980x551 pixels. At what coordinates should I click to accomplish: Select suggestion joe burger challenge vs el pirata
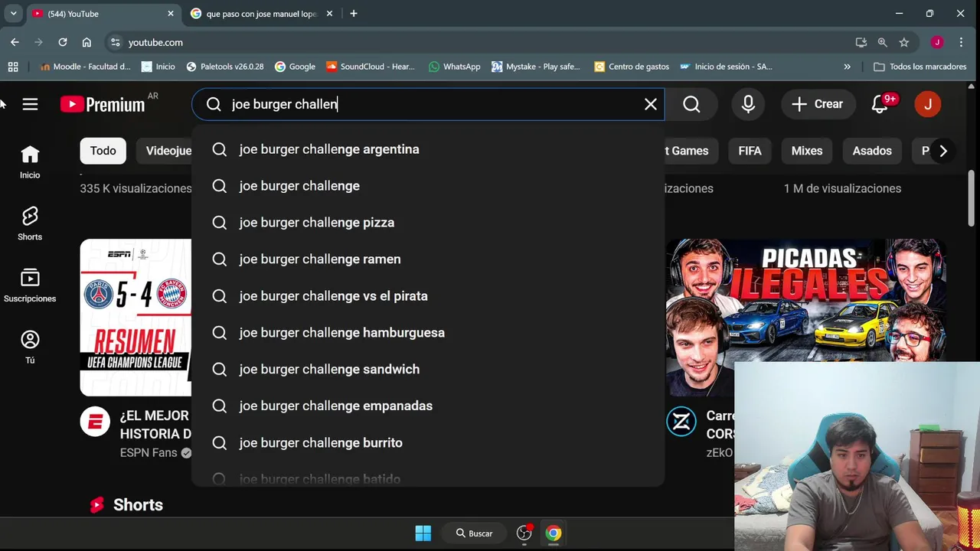click(x=428, y=296)
